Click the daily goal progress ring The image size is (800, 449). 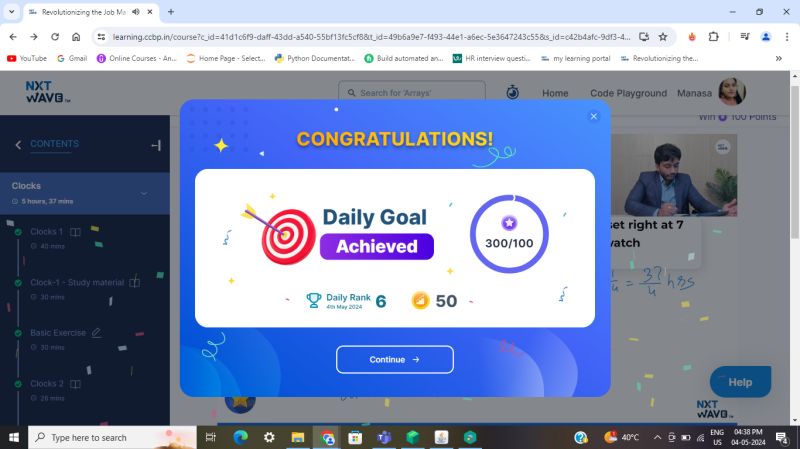coord(509,234)
